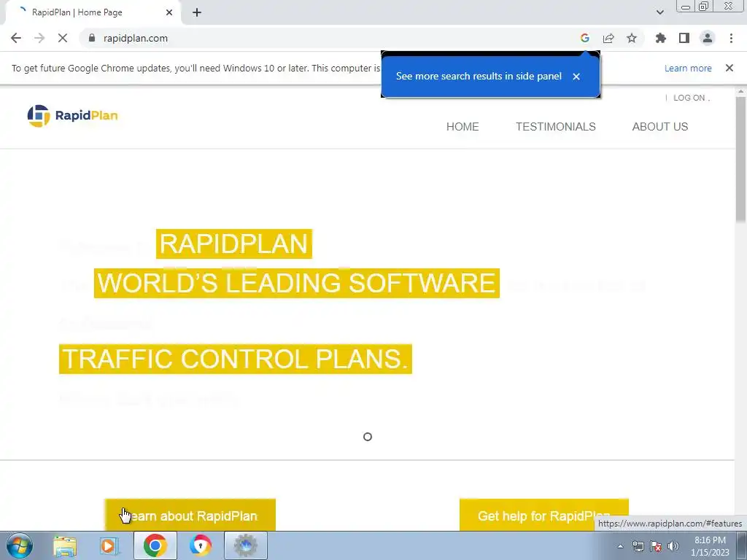Open the Action Center flag icon

(x=656, y=546)
